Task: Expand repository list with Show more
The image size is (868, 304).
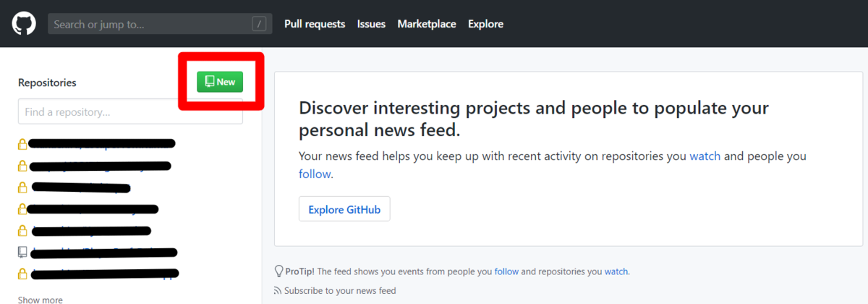Action: click(x=40, y=300)
